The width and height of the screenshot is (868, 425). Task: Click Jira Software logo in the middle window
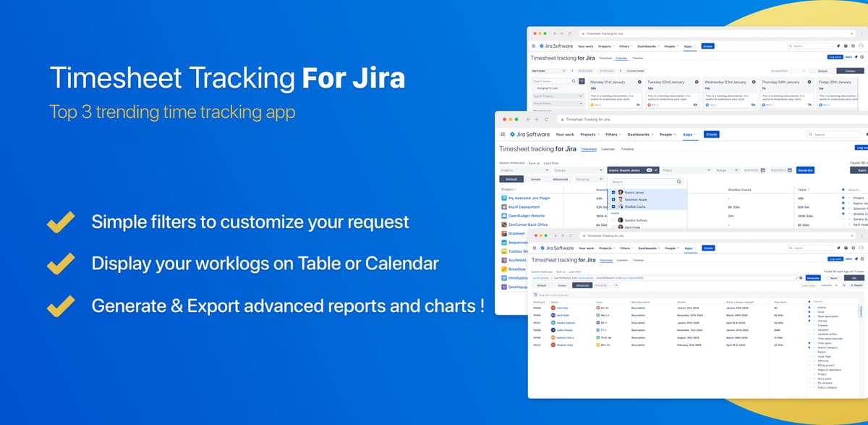click(x=529, y=135)
